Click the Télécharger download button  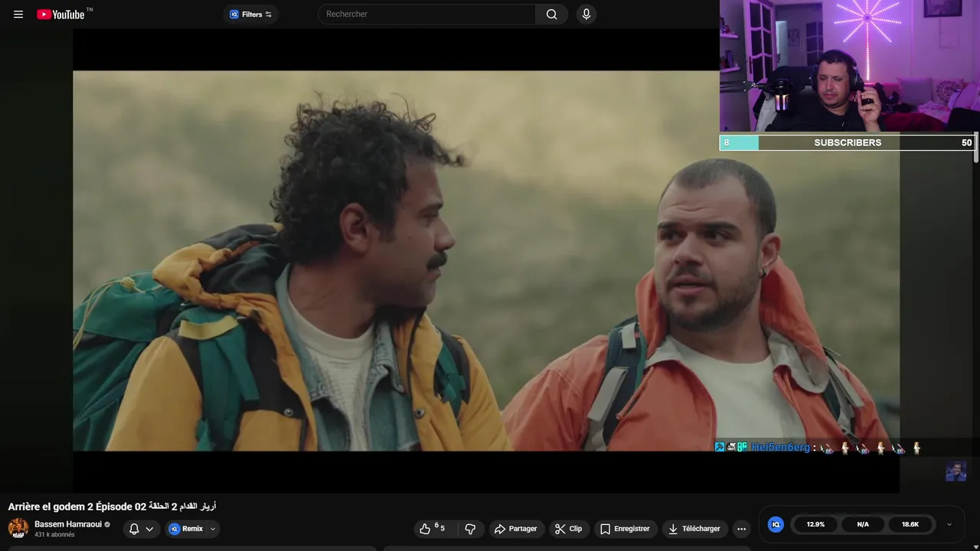[694, 529]
